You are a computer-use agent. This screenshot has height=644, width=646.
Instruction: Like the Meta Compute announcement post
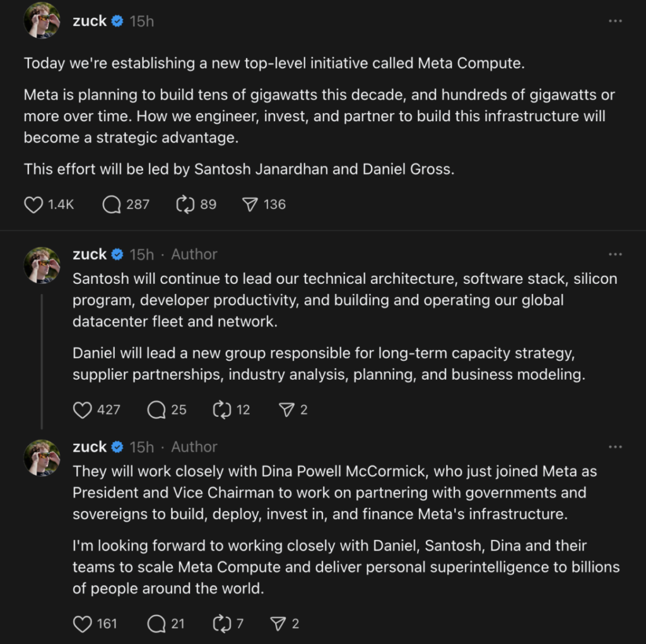(33, 204)
